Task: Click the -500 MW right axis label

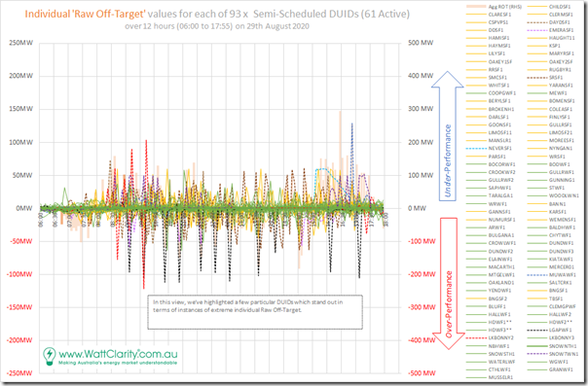Action: pos(422,373)
